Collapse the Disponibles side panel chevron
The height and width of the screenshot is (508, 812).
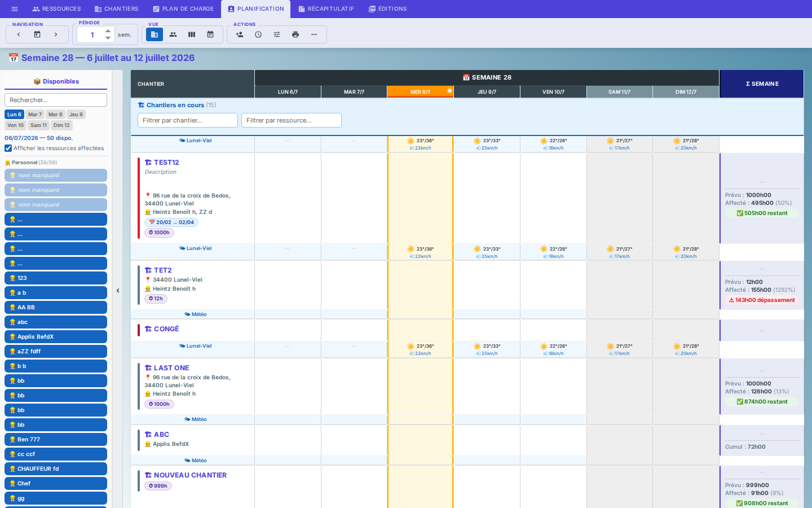point(118,291)
